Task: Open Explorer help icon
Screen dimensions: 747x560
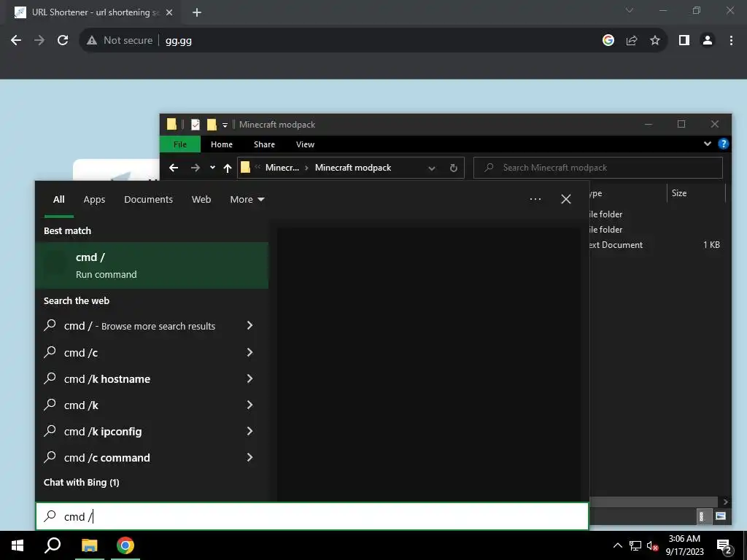Action: pyautogui.click(x=723, y=144)
